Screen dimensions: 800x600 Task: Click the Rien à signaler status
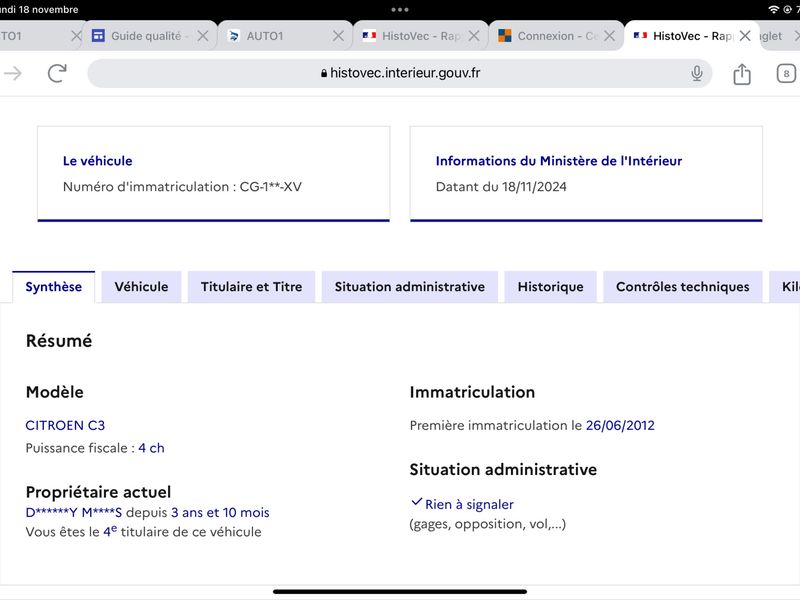(x=469, y=505)
